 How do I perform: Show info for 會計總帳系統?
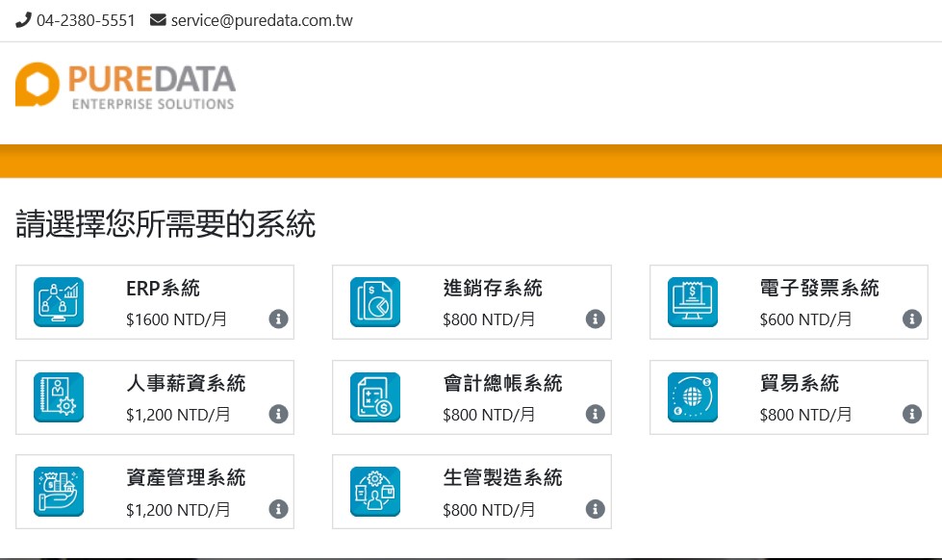point(596,414)
